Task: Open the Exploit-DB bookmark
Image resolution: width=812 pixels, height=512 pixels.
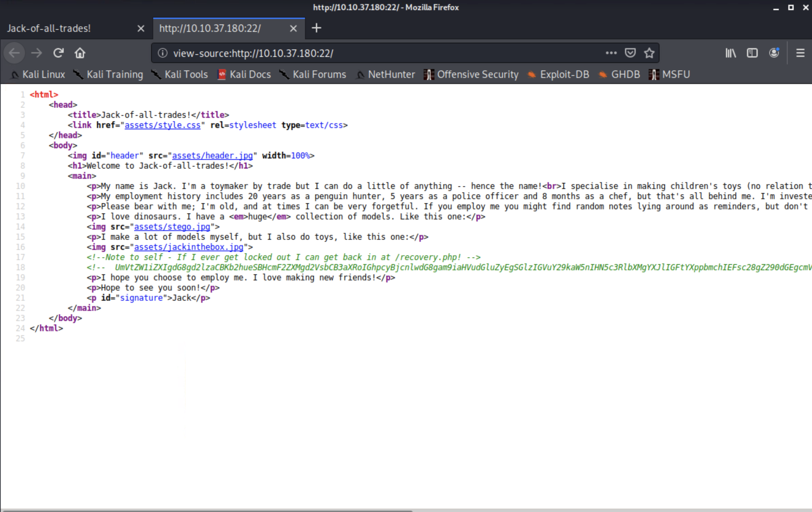Action: point(564,74)
